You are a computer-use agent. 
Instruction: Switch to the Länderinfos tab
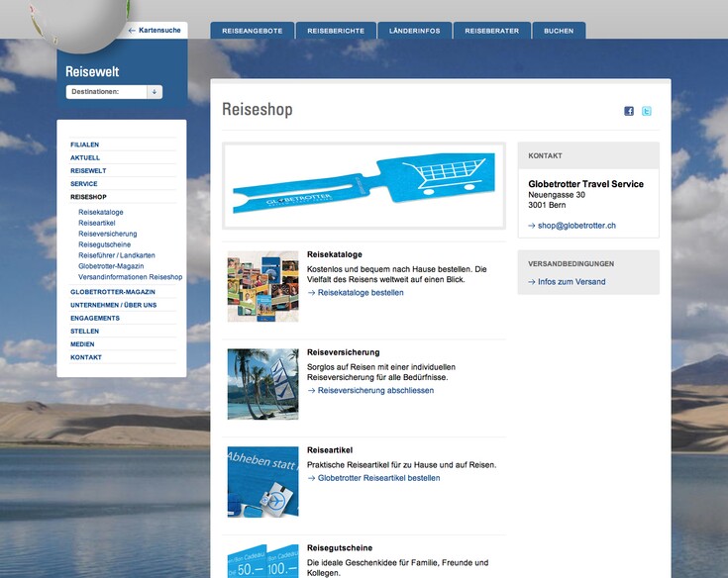(415, 31)
